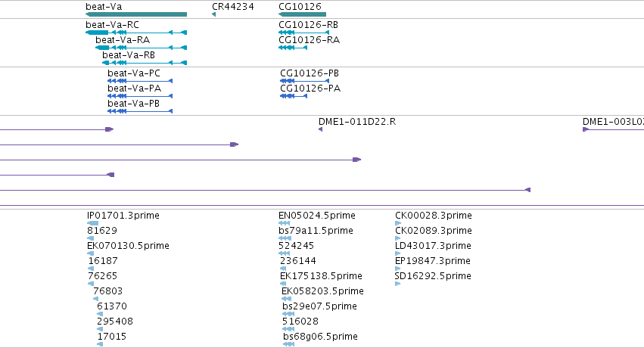Select the DME1-011D22.R label
This screenshot has height=348, width=644.
(357, 122)
